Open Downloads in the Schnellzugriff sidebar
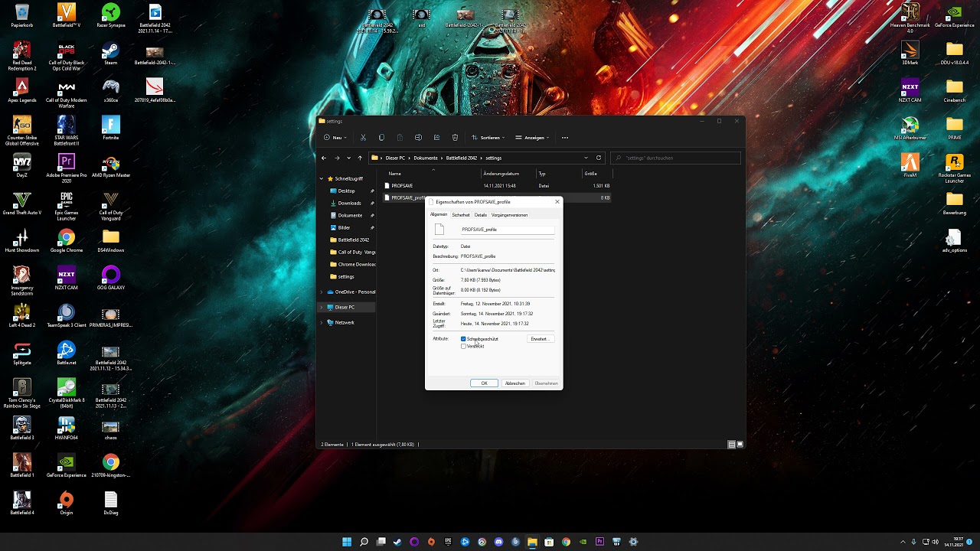Screen dimensions: 980x551 [350, 203]
